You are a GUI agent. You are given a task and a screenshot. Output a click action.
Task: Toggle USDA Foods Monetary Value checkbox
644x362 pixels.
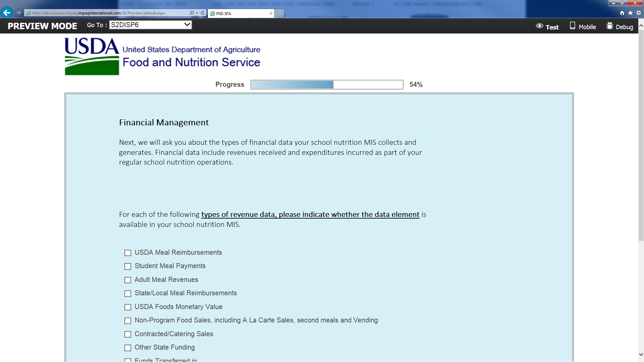tap(128, 307)
